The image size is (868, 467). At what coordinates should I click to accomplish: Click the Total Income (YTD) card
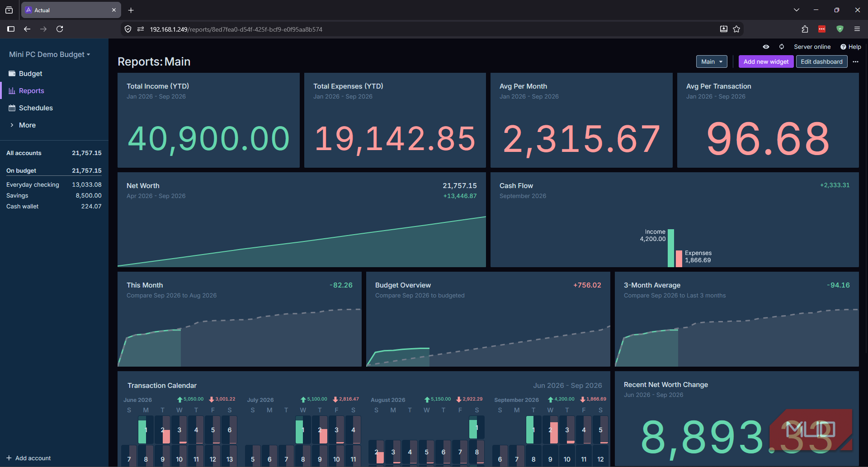(x=208, y=120)
